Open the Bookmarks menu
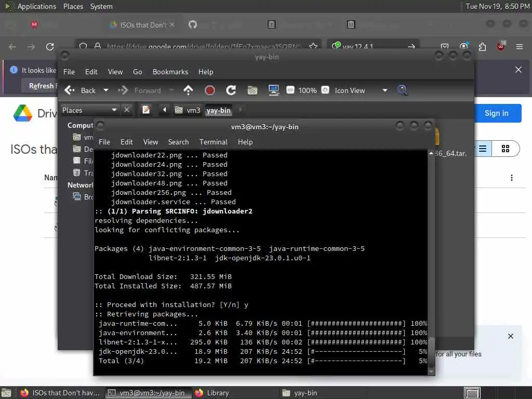This screenshot has height=399, width=532. click(x=170, y=72)
